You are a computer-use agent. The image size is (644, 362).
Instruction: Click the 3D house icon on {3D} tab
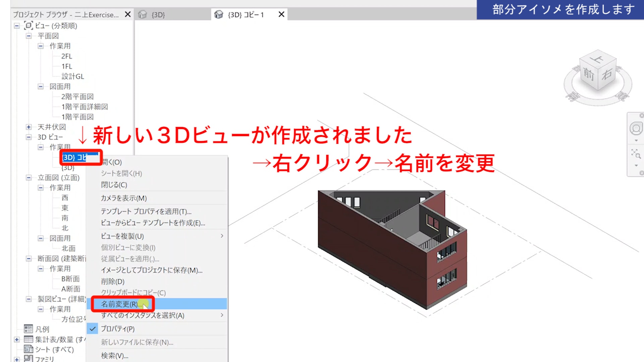coord(143,15)
